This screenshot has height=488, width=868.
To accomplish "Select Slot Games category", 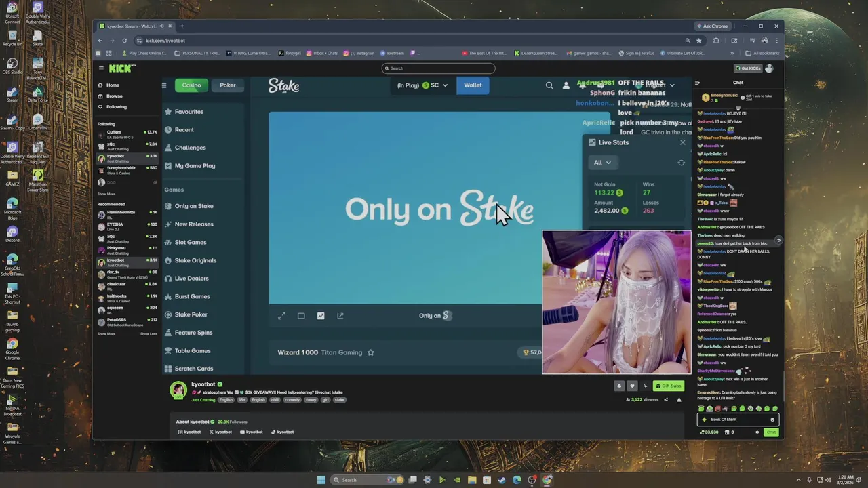I will pyautogui.click(x=186, y=243).
